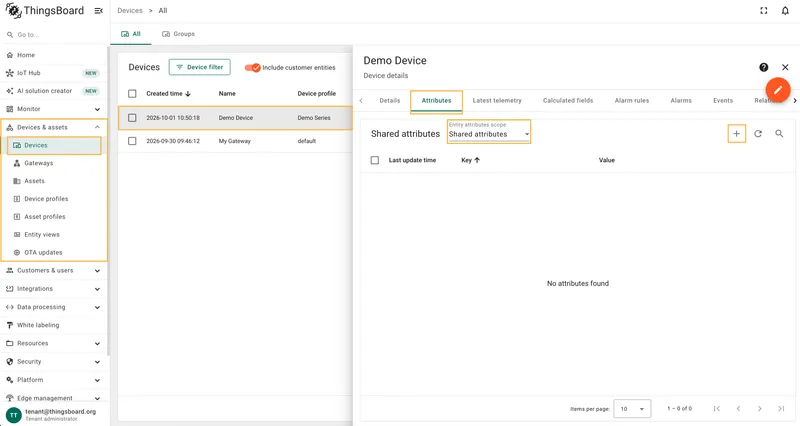Viewport: 800px width, 426px height.
Task: Open the Calculated fields tab
Action: (x=568, y=101)
